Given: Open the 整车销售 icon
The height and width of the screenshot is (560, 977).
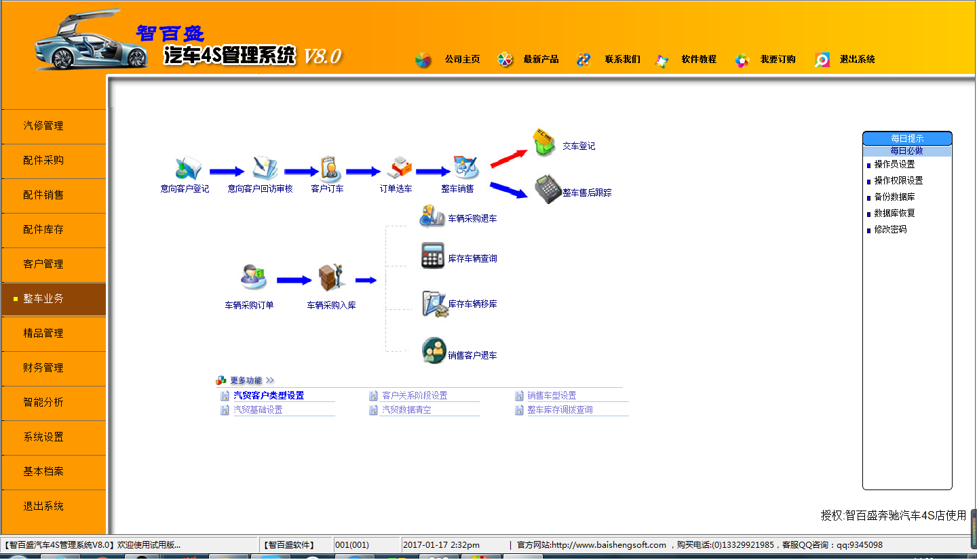Looking at the screenshot, I should click(x=465, y=168).
